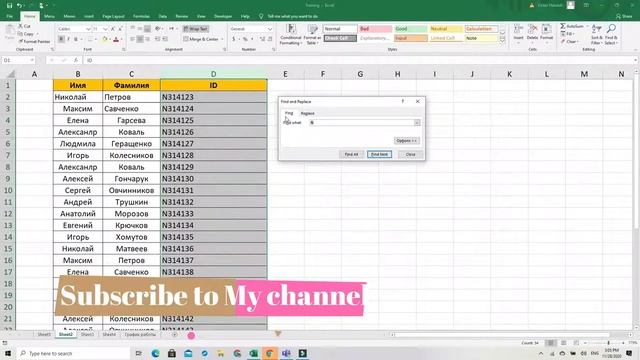Click the add new sheet plus icon
The height and width of the screenshot is (360, 640).
(x=174, y=335)
